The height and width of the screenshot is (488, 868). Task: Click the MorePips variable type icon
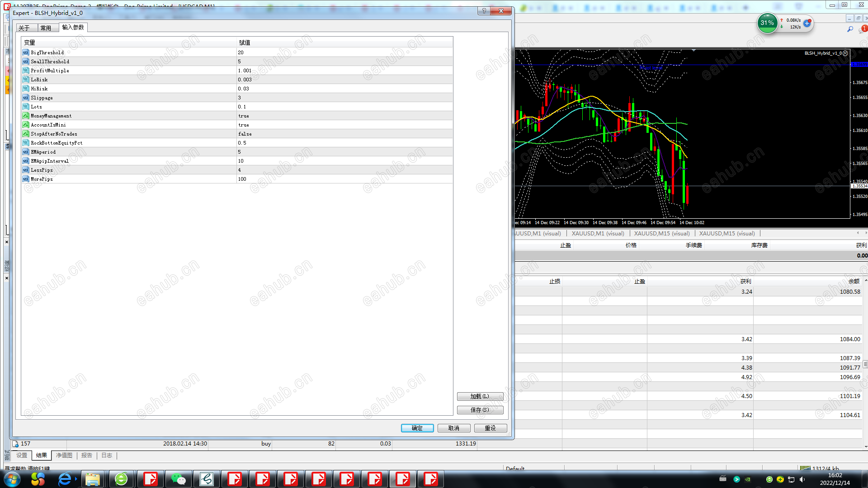pos(26,179)
